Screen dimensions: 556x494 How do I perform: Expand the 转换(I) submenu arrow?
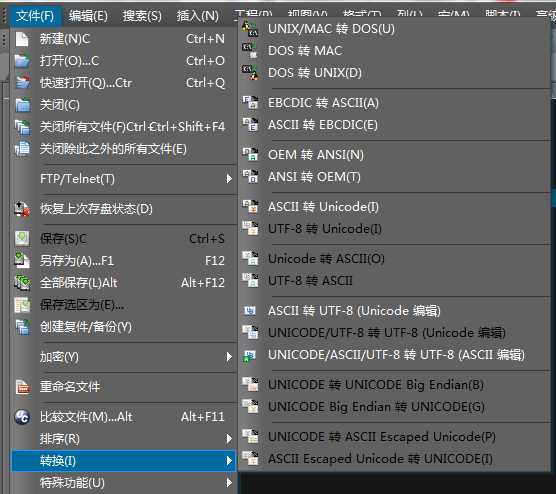tap(229, 461)
